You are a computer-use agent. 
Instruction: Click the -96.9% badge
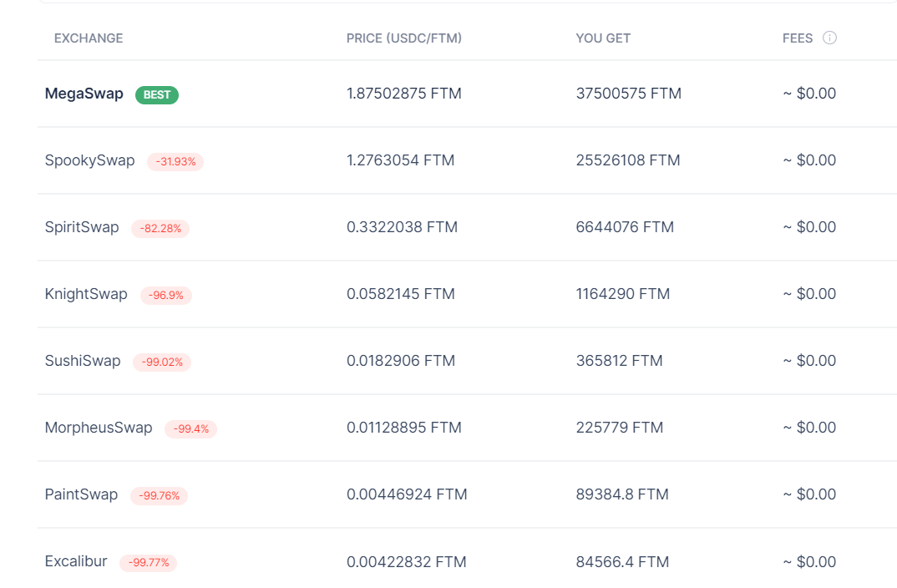coord(166,296)
